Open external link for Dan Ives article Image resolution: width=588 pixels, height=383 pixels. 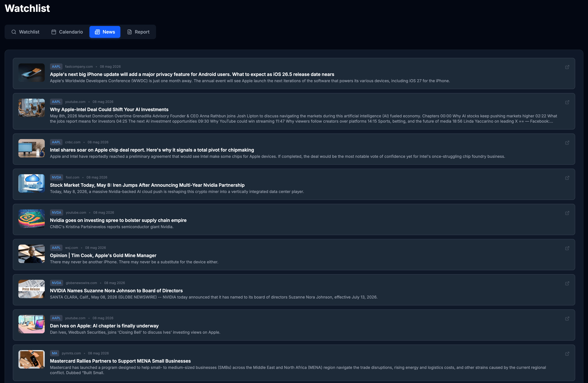[x=567, y=318]
